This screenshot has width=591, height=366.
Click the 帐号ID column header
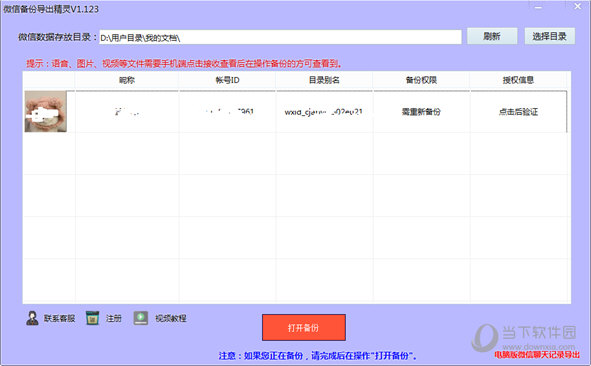[x=227, y=80]
